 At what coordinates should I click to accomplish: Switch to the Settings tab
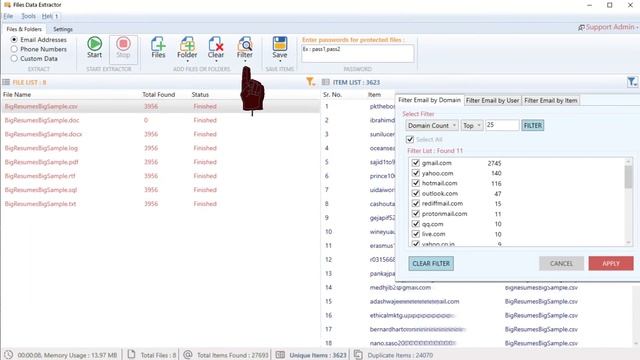[63, 29]
